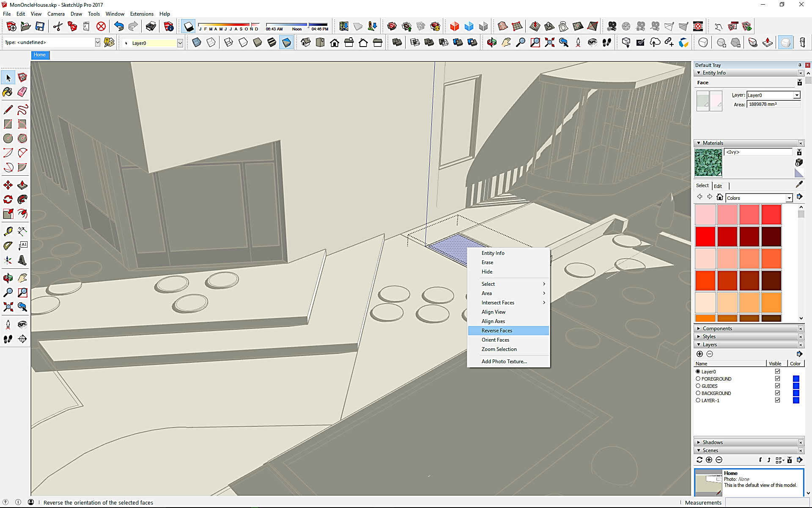
Task: Set LAYER-1 as active layer radio
Action: tap(698, 400)
